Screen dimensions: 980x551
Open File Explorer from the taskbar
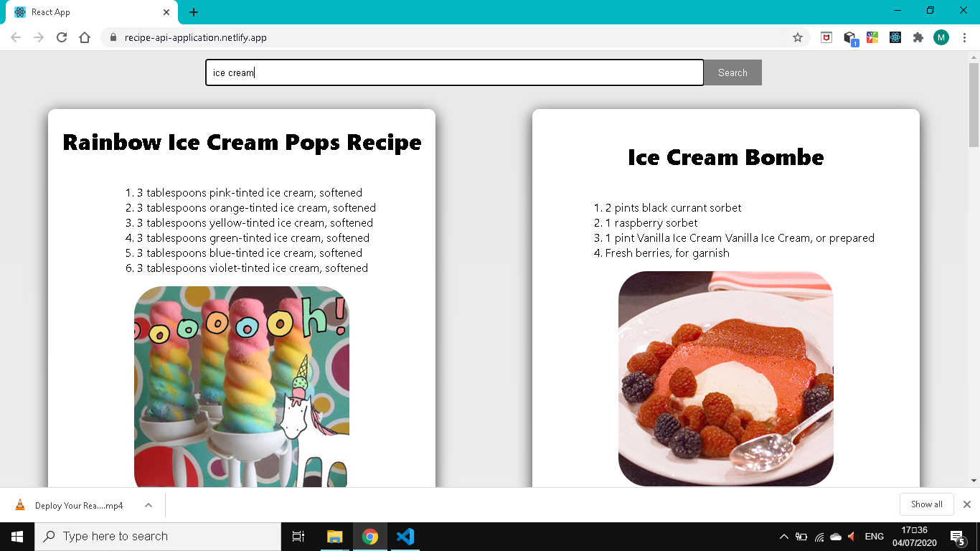(x=334, y=537)
